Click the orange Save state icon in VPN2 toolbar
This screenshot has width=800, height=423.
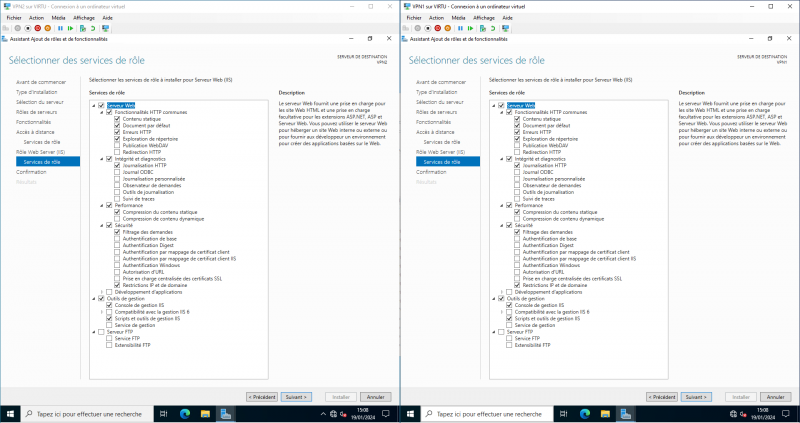47,28
